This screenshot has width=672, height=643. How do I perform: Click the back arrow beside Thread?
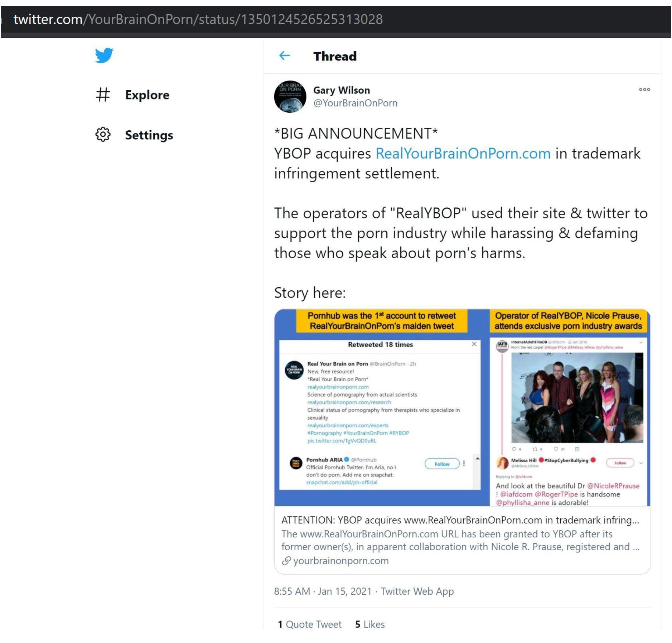tap(284, 56)
